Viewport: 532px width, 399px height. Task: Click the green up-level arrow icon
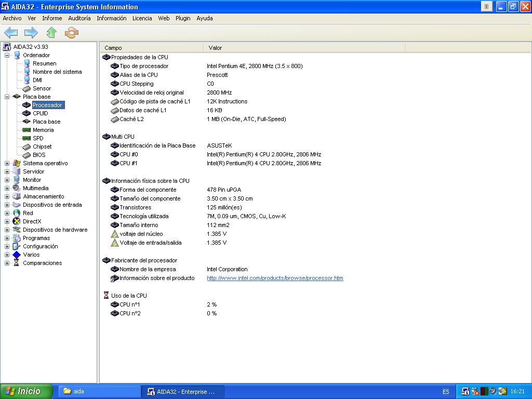(51, 33)
